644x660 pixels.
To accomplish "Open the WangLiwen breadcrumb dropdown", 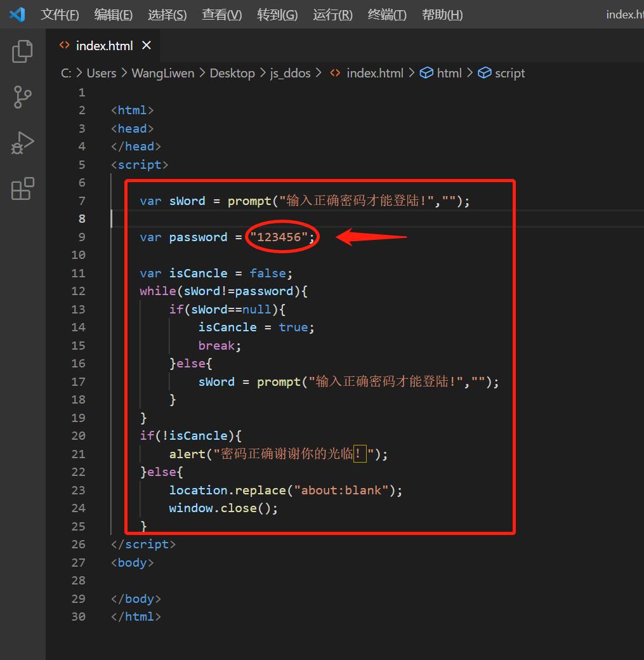I will coord(162,72).
